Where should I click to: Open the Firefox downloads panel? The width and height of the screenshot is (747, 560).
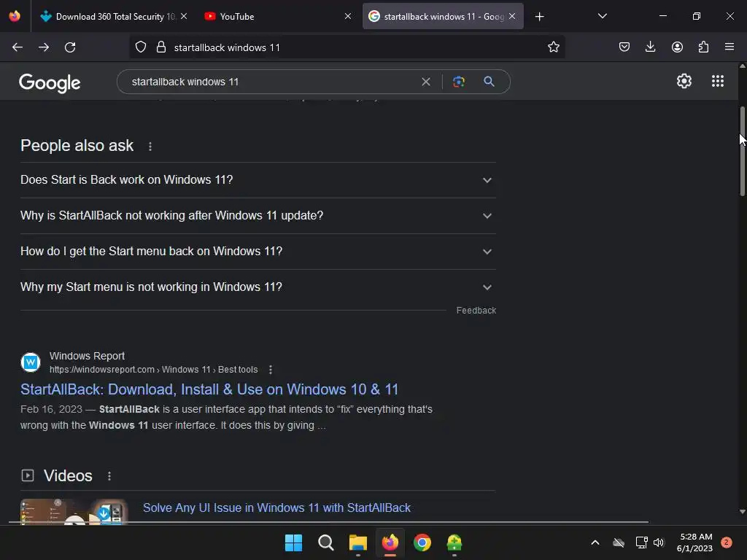(x=650, y=47)
